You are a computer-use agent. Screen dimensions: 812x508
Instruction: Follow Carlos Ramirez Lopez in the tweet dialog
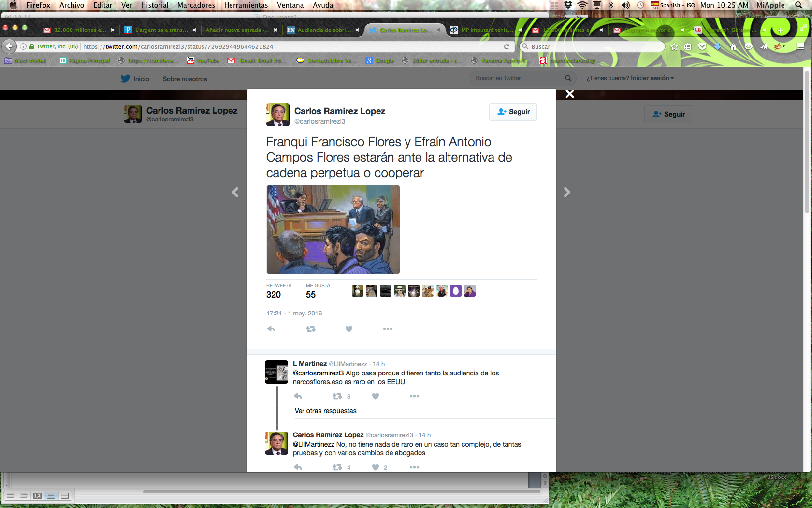coord(513,112)
